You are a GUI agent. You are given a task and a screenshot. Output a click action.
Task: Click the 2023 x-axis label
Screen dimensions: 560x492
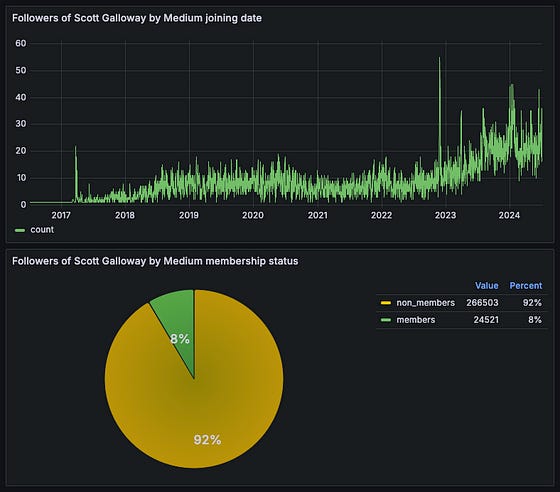pyautogui.click(x=445, y=215)
